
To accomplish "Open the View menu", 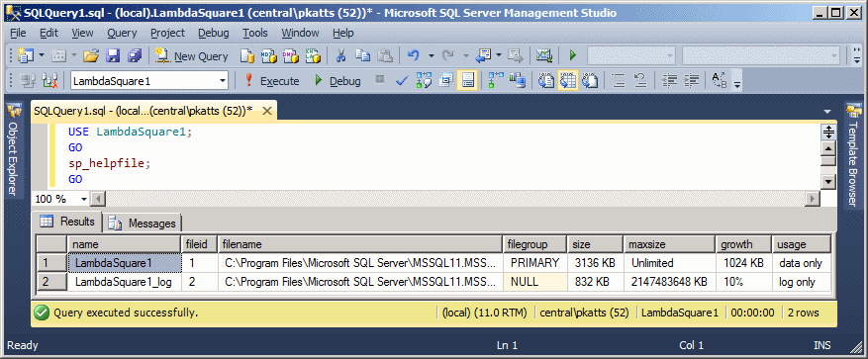I will pos(82,33).
